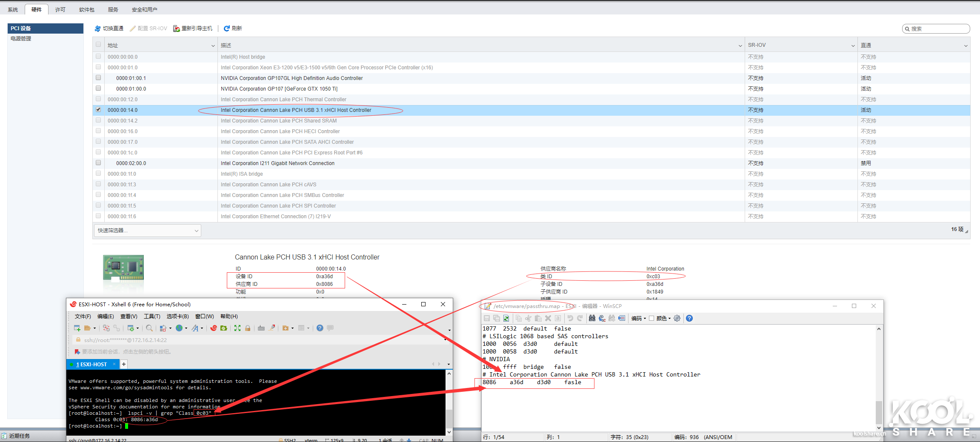Click session properties gear icon in Xshell
The height and width of the screenshot is (442, 980).
pos(131,328)
